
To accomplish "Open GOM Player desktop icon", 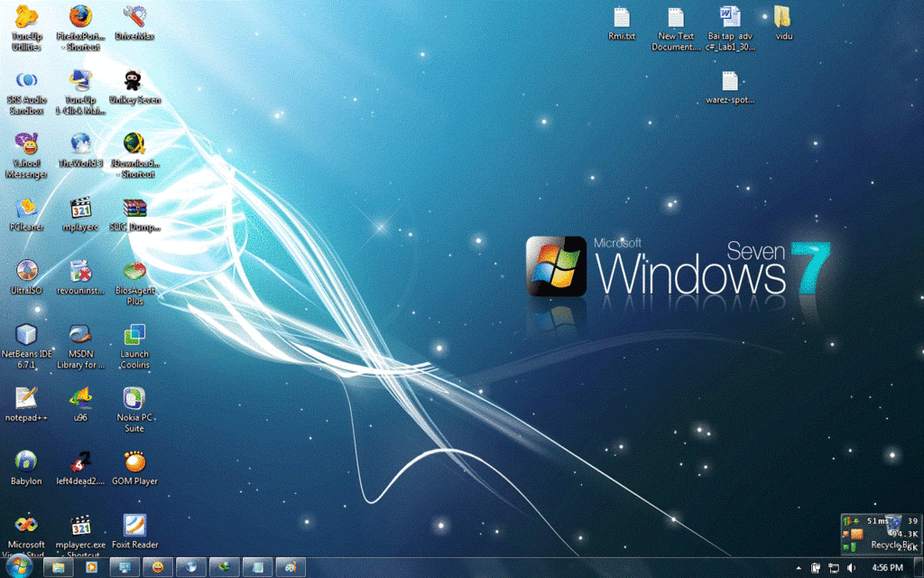I will [x=134, y=468].
